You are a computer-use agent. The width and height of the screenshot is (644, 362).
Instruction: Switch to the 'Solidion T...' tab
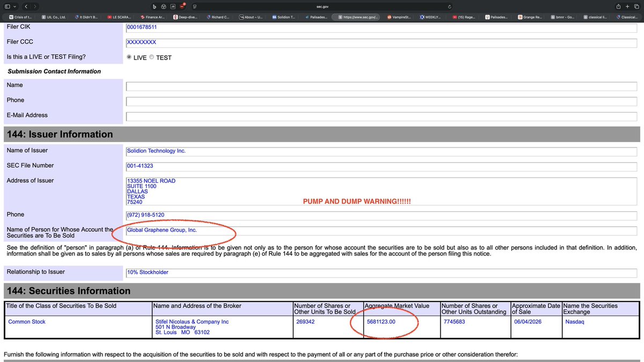(x=284, y=17)
